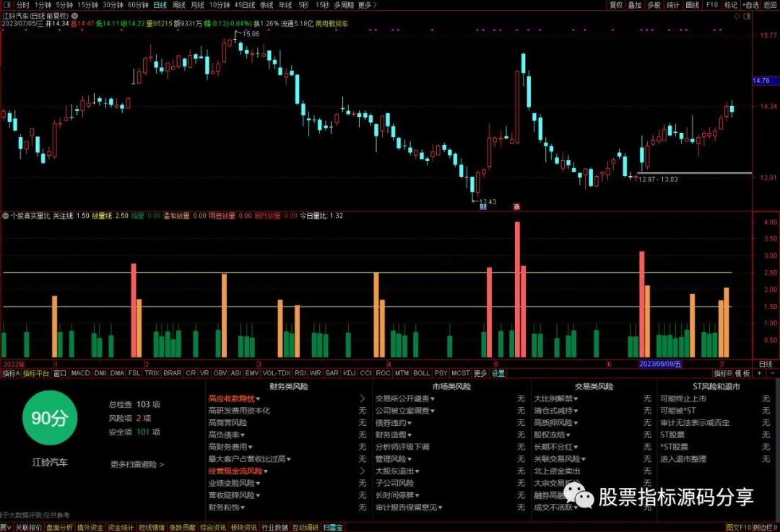Click the minus icon at indicator bar end
The width and height of the screenshot is (780, 532).
click(773, 373)
